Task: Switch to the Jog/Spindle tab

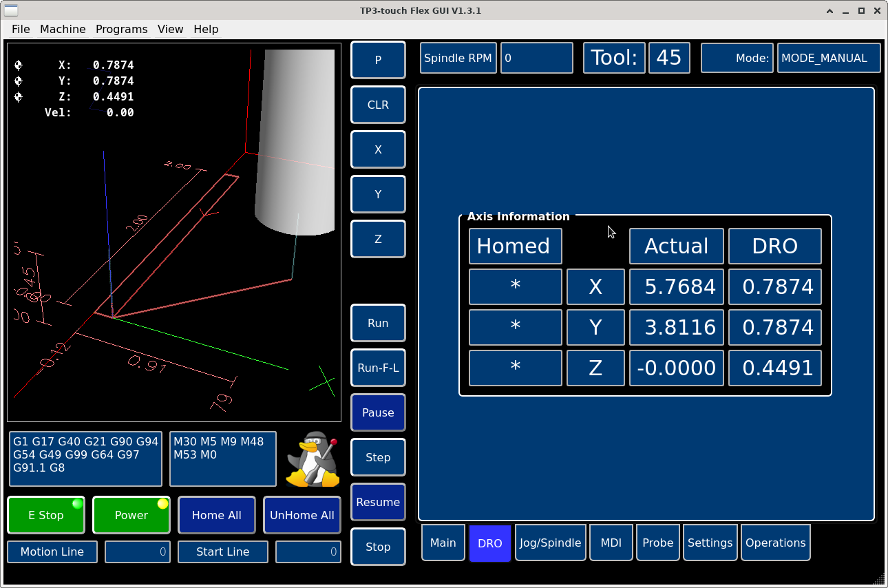Action: [x=550, y=543]
